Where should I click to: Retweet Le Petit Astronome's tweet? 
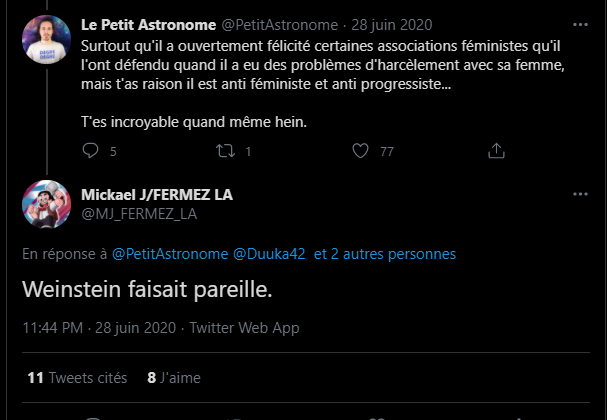coord(226,151)
